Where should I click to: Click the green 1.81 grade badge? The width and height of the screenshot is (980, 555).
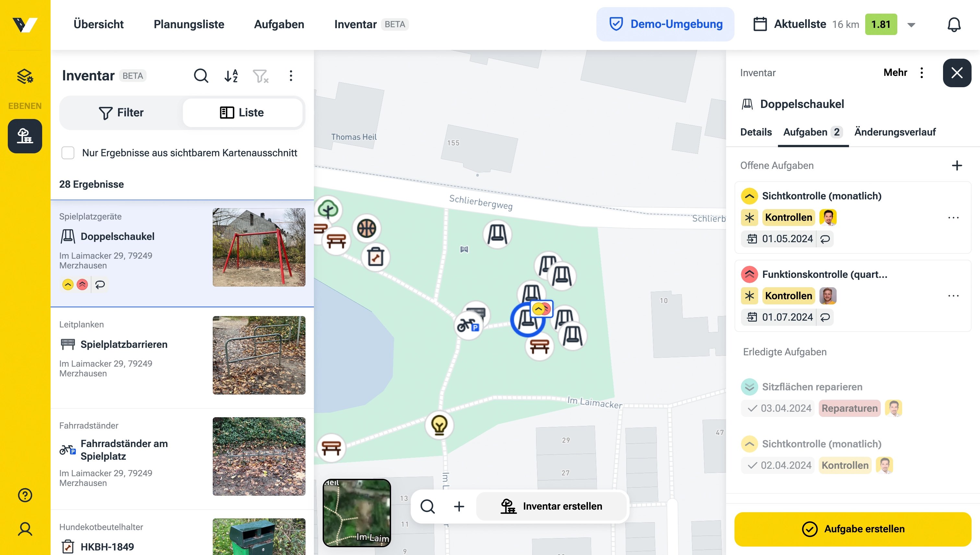click(x=880, y=24)
